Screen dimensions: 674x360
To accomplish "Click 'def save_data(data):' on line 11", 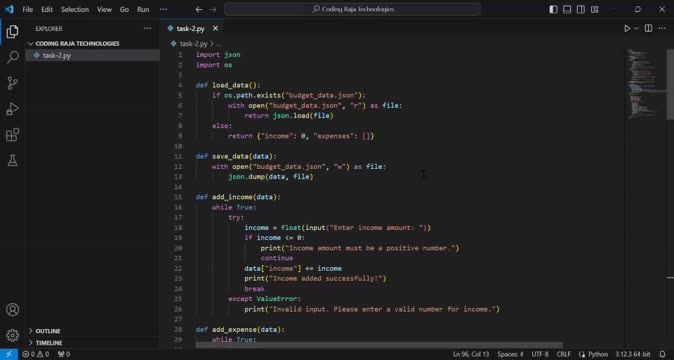I will point(236,156).
